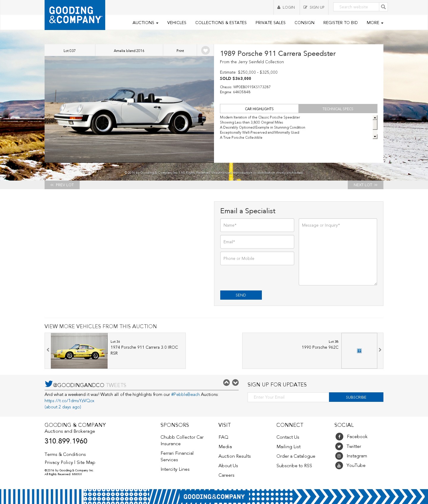This screenshot has width=428, height=504.
Task: Open the Contact Us link
Action: [288, 437]
